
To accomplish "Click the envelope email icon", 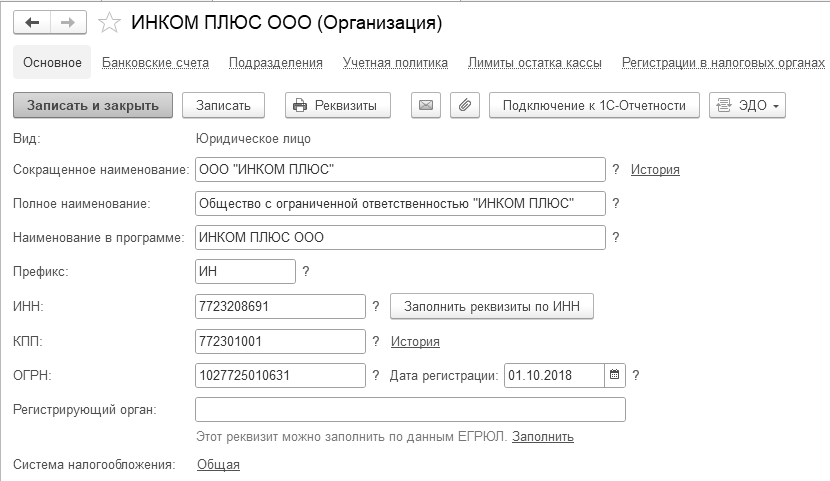I will pos(426,105).
